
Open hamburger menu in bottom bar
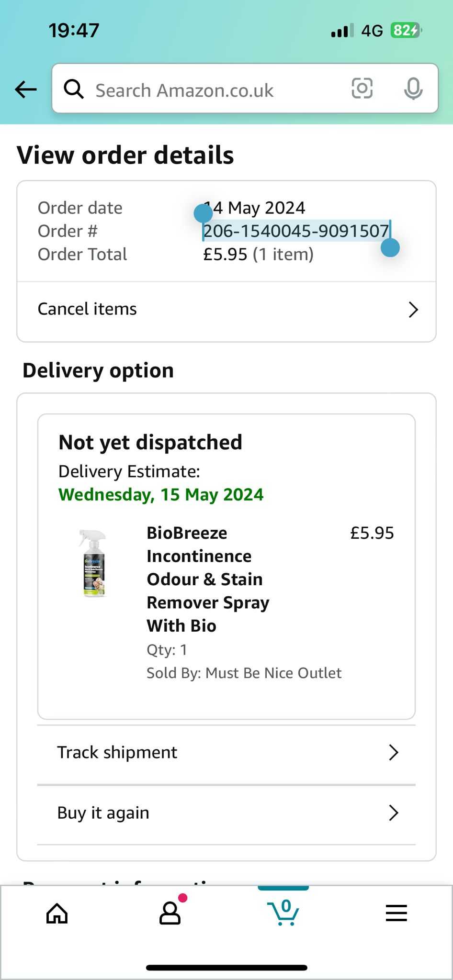tap(396, 913)
